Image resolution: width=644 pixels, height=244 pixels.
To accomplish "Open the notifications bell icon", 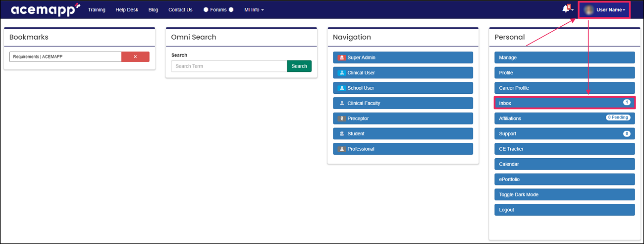I will coord(566,9).
